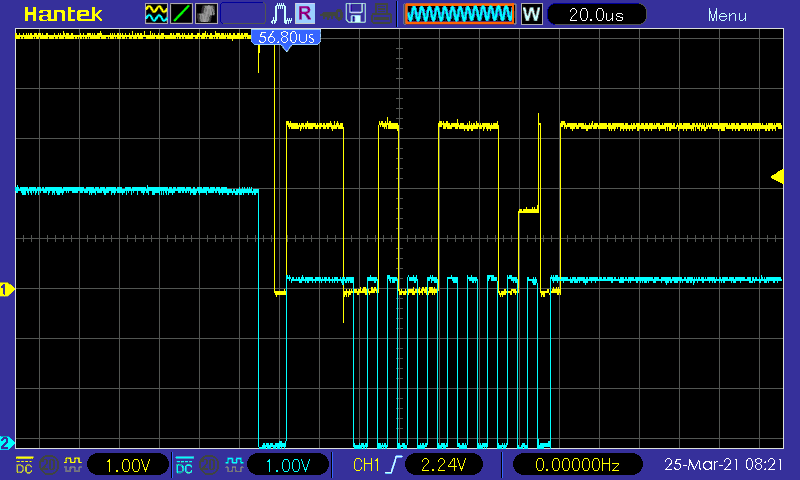The width and height of the screenshot is (800, 480).
Task: Click the yellow CH1 square wave probe icon
Action: pyautogui.click(x=72, y=465)
